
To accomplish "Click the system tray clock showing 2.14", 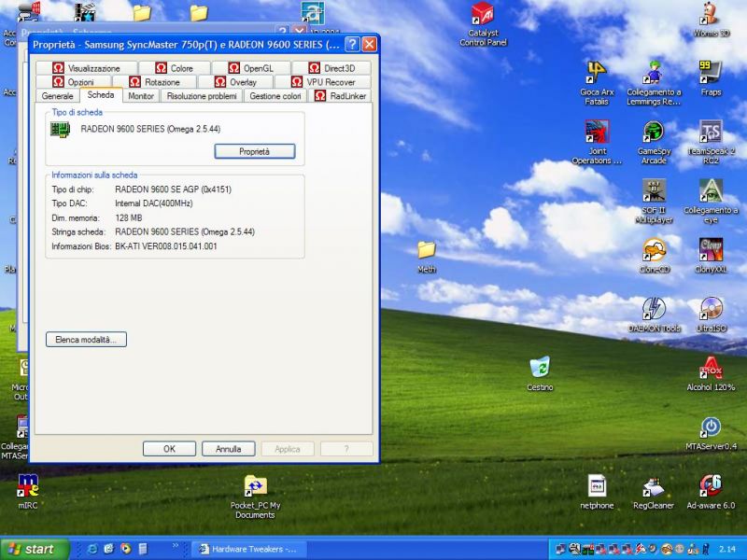I will click(727, 550).
